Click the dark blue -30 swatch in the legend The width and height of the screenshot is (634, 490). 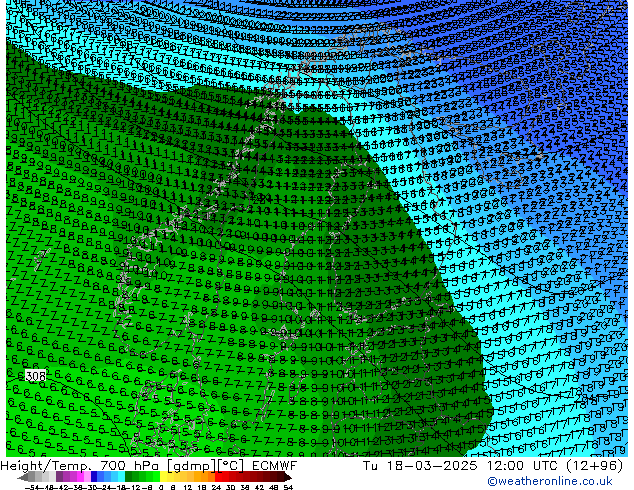click(x=94, y=477)
